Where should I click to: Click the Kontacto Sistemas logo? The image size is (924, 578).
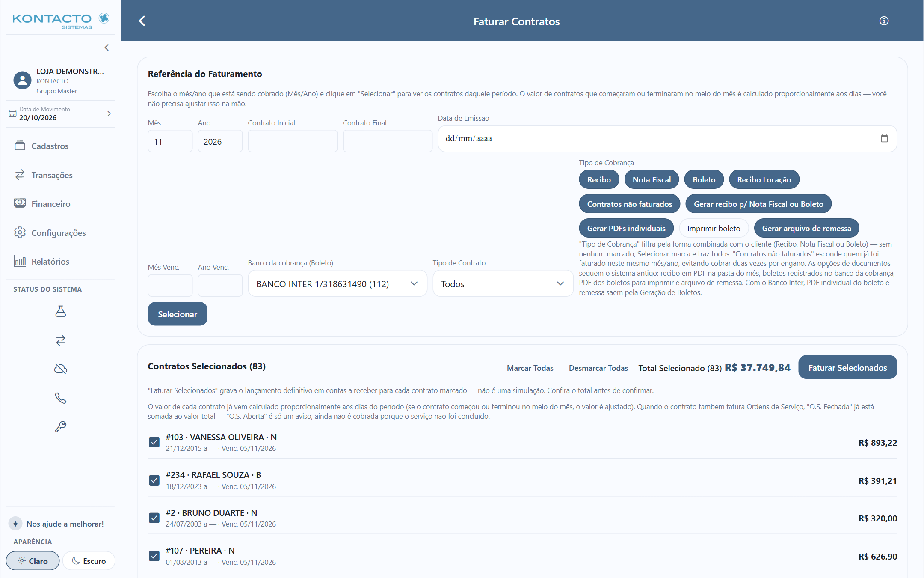(61, 21)
